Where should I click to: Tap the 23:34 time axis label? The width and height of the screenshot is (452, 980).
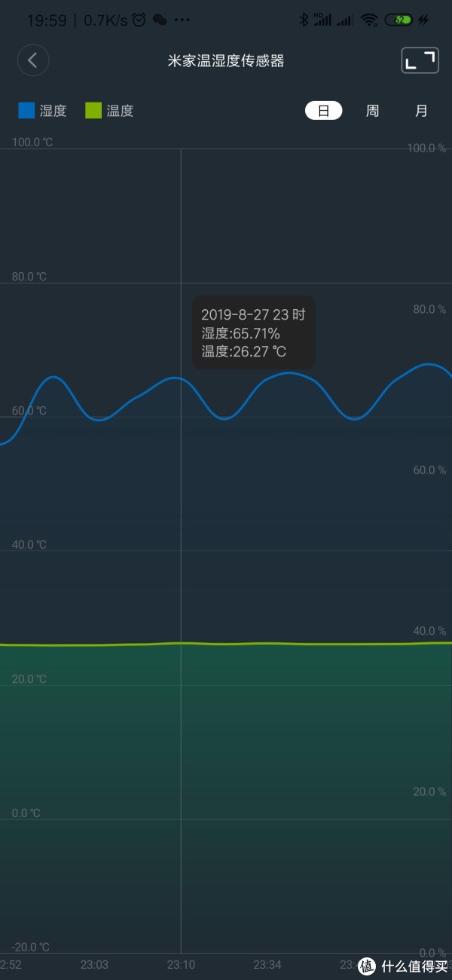point(267,964)
